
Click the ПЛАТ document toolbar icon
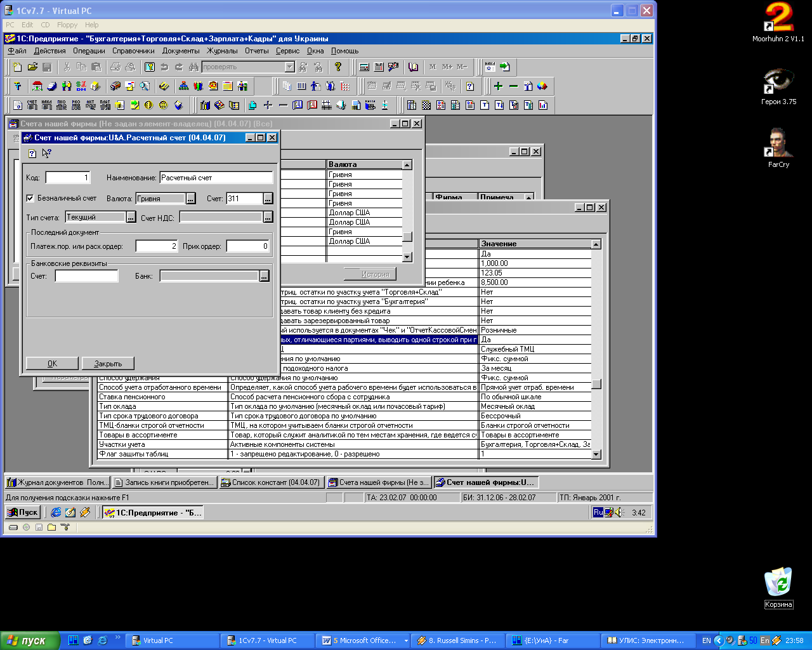(x=105, y=105)
